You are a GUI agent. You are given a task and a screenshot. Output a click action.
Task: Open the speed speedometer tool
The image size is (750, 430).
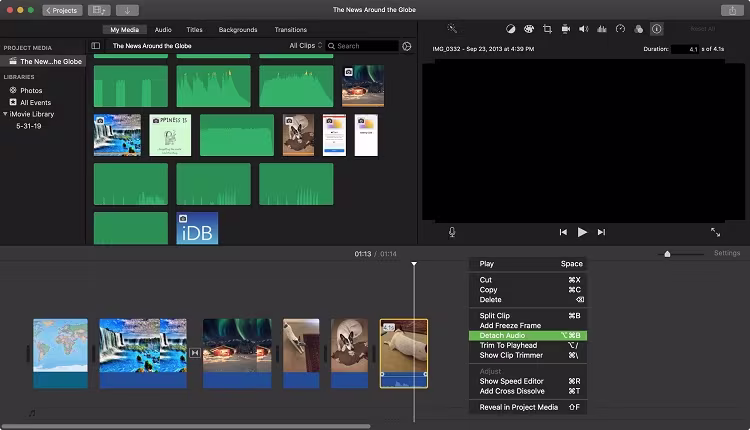620,30
